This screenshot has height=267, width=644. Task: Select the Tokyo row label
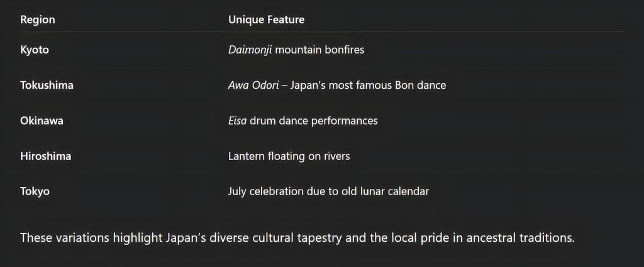(x=35, y=191)
